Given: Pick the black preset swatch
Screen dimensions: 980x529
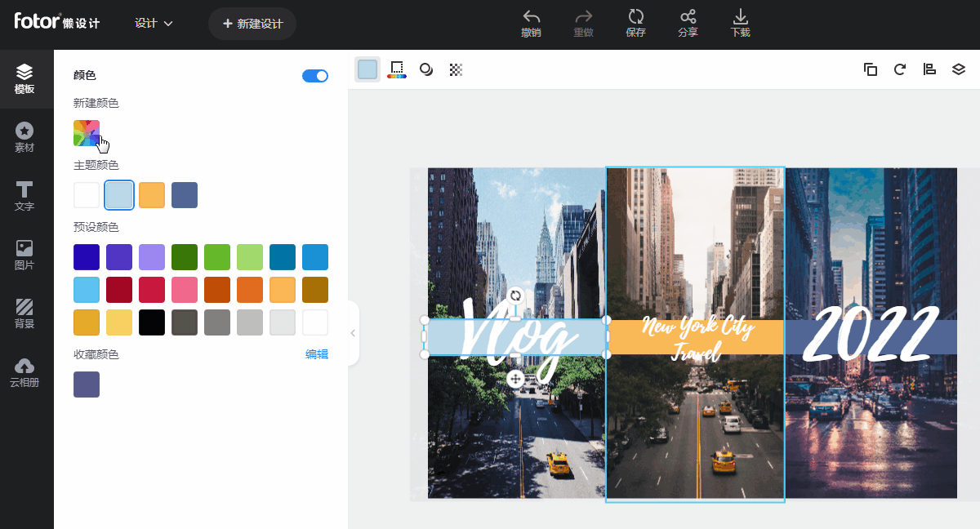Looking at the screenshot, I should pyautogui.click(x=152, y=322).
